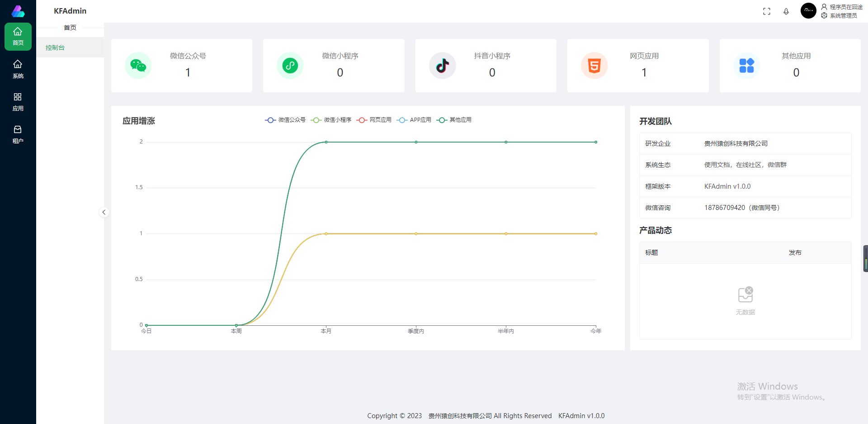The width and height of the screenshot is (868, 424).
Task: Collapse the side menu with chevron
Action: coord(104,212)
